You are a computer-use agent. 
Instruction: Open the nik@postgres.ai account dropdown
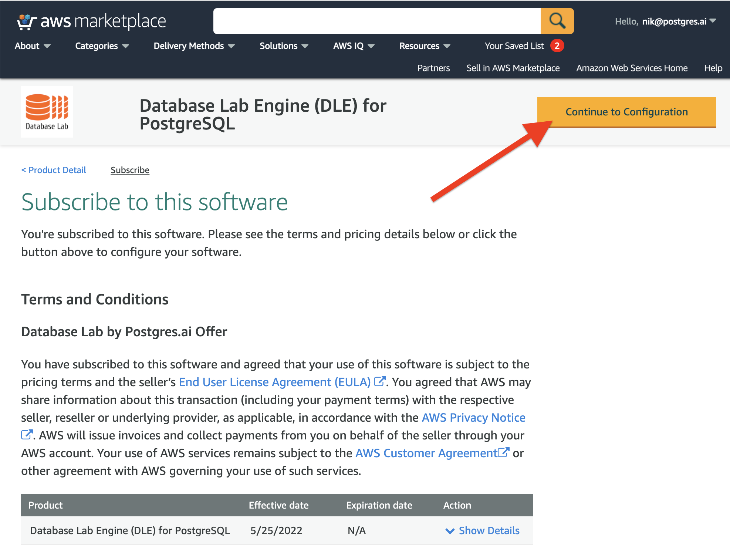(x=679, y=21)
